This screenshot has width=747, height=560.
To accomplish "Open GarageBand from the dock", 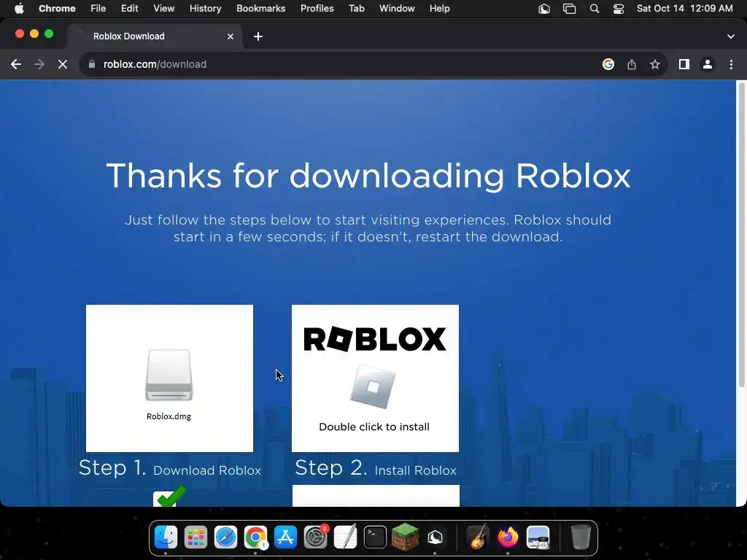I will [478, 537].
